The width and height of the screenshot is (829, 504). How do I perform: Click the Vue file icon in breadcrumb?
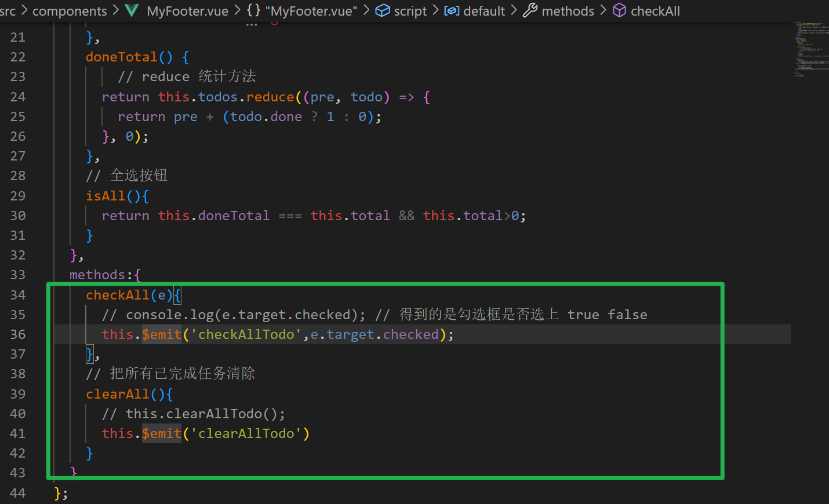click(132, 10)
